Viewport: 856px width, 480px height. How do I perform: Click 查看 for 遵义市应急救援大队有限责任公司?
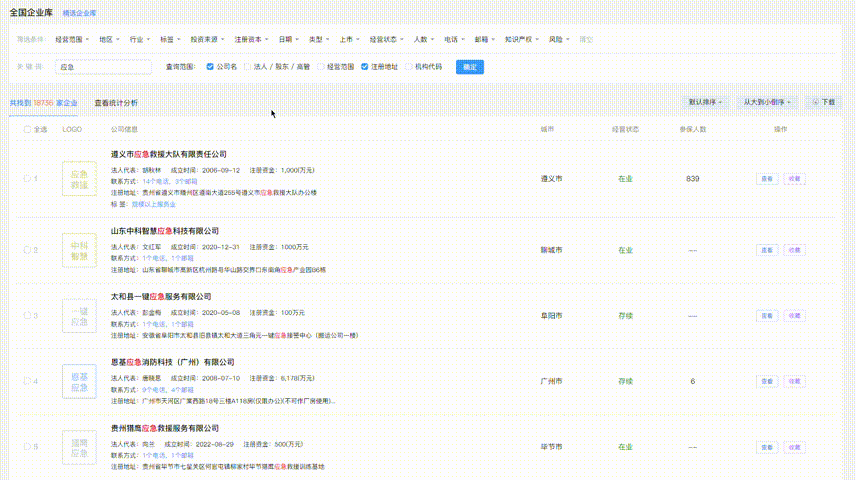coord(766,179)
